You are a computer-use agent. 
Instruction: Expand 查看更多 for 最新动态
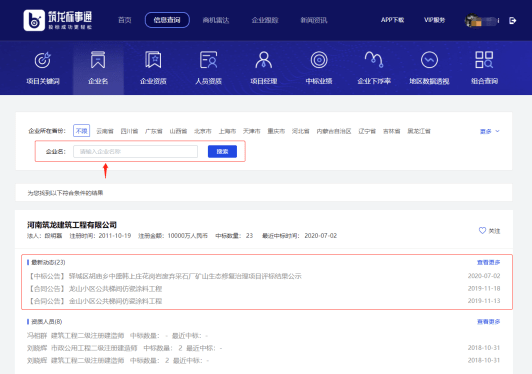click(x=489, y=262)
